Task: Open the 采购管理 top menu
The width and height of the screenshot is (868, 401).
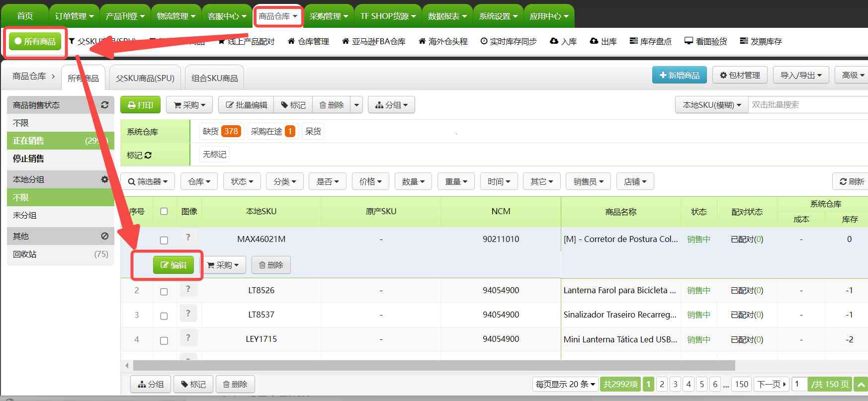Action: (x=329, y=16)
